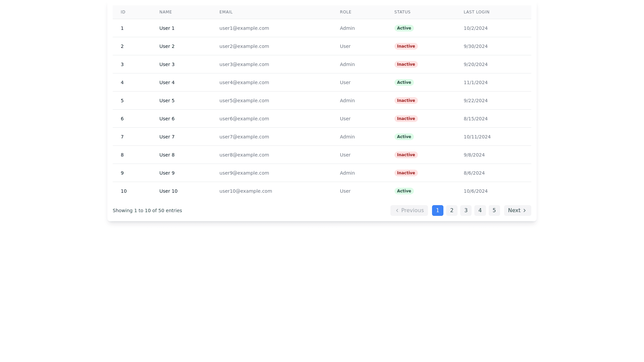The height and width of the screenshot is (362, 644).
Task: Jump to page 4
Action: (x=480, y=210)
